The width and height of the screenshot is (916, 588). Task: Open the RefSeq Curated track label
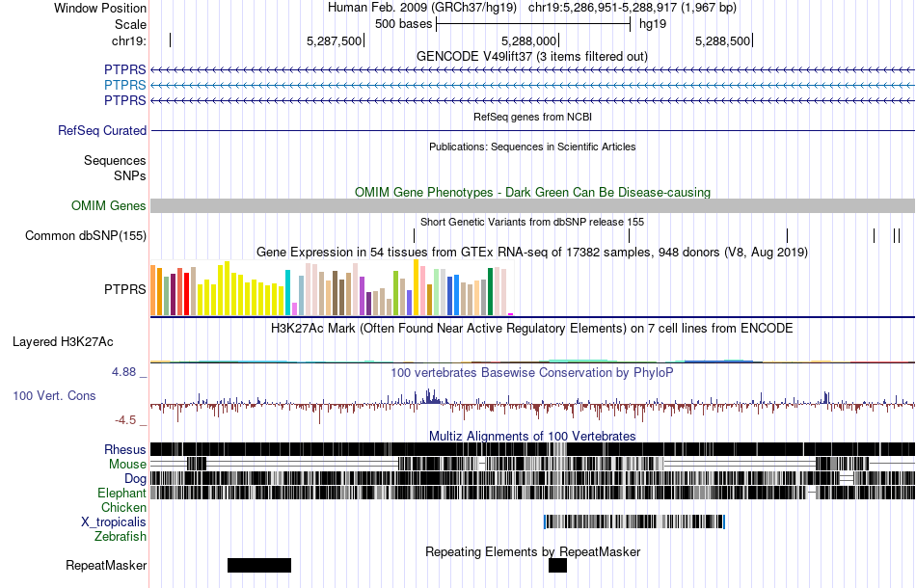tap(102, 131)
